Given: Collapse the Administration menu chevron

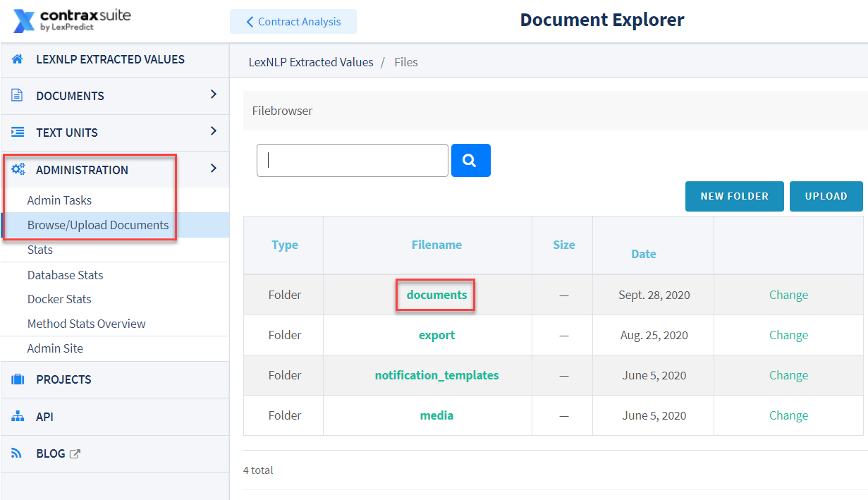Looking at the screenshot, I should 214,169.
